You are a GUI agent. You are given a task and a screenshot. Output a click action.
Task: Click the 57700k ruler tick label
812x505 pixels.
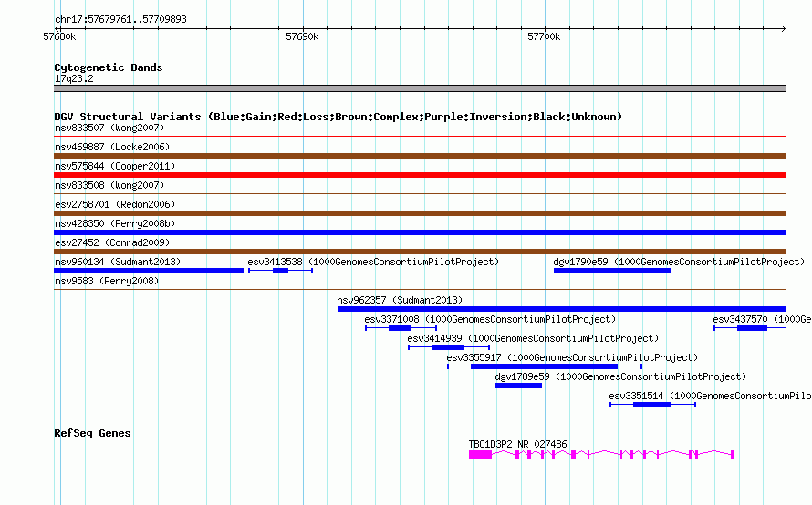tap(544, 36)
